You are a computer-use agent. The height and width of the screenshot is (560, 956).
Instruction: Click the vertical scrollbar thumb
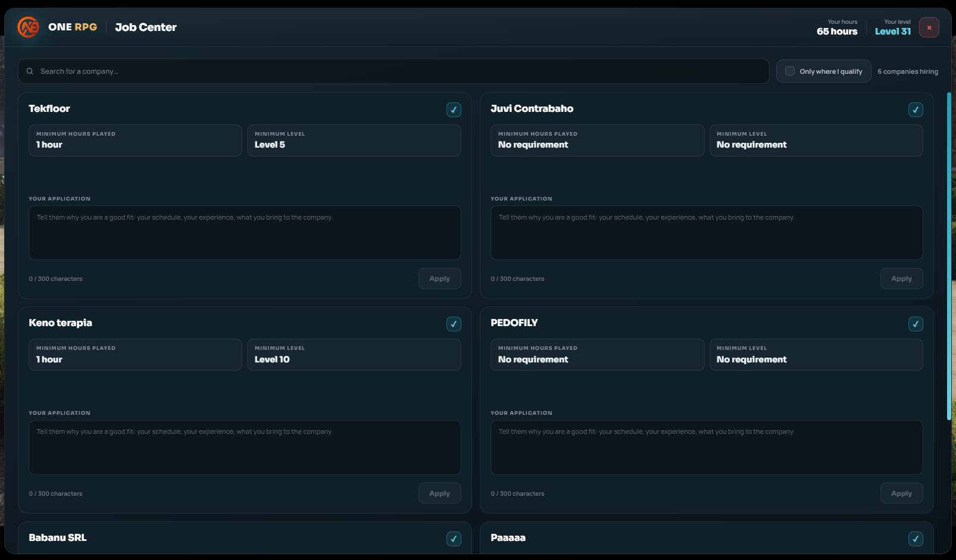pyautogui.click(x=949, y=256)
